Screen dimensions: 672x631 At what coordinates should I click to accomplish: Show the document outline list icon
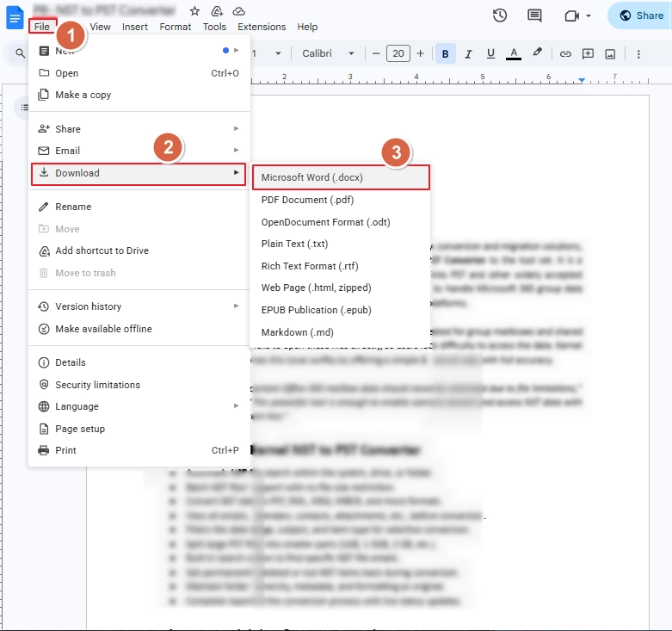point(25,107)
